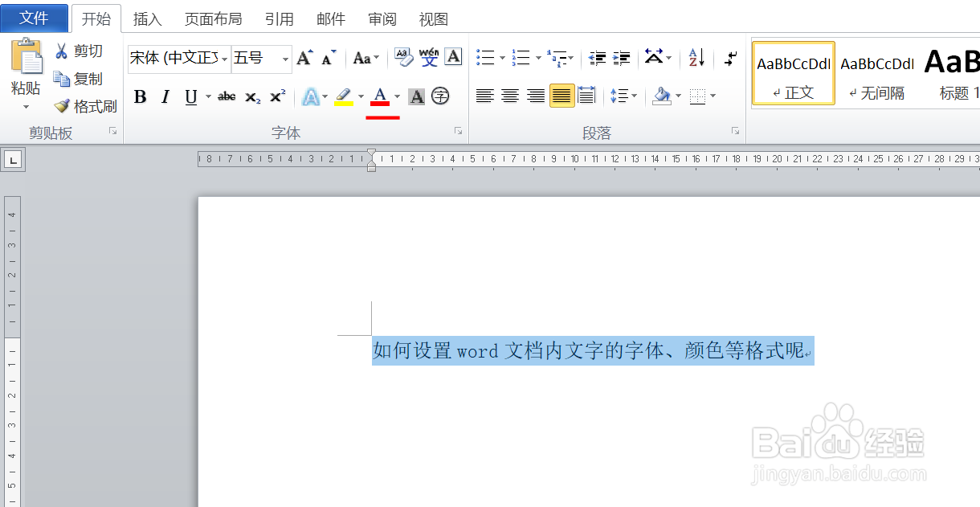Clear formatting with the eraser icon
The height and width of the screenshot is (507, 980).
click(x=403, y=57)
